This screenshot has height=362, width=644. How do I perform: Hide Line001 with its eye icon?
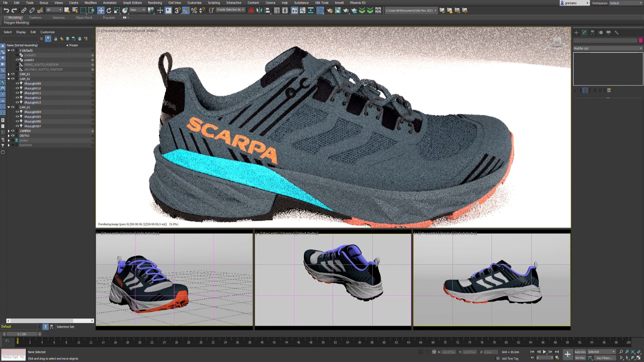[x=17, y=60]
